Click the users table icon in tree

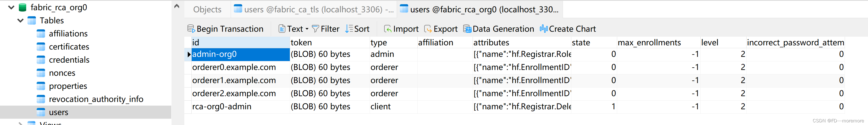tap(41, 112)
